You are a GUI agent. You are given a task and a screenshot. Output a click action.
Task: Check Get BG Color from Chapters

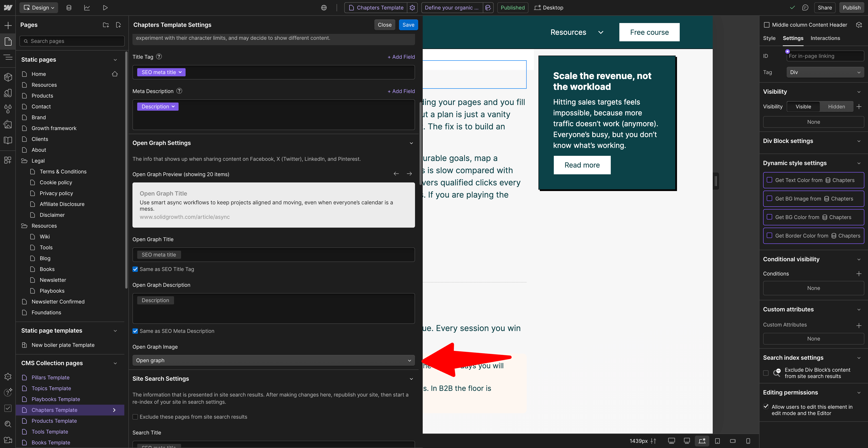tap(770, 217)
